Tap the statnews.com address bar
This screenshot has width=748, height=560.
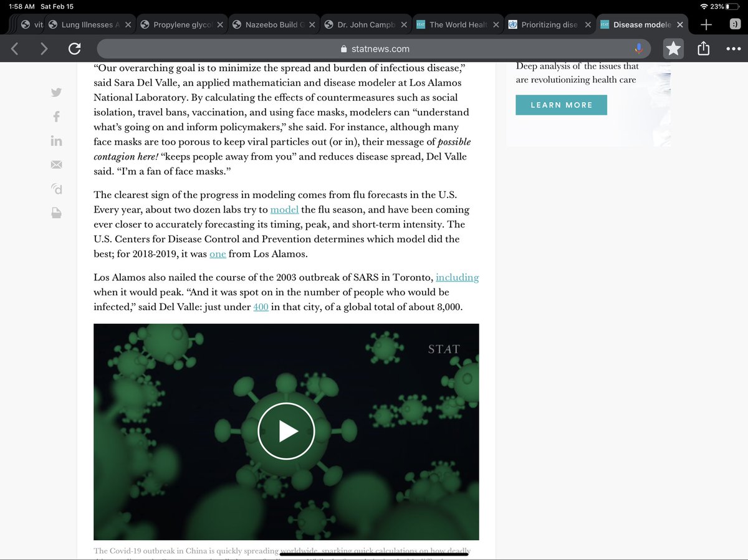click(375, 49)
